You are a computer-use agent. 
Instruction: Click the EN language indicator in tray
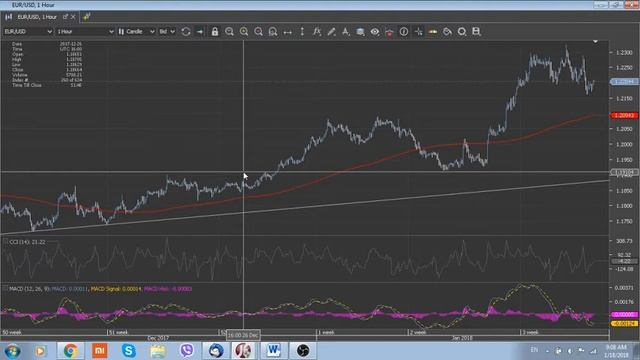(534, 350)
